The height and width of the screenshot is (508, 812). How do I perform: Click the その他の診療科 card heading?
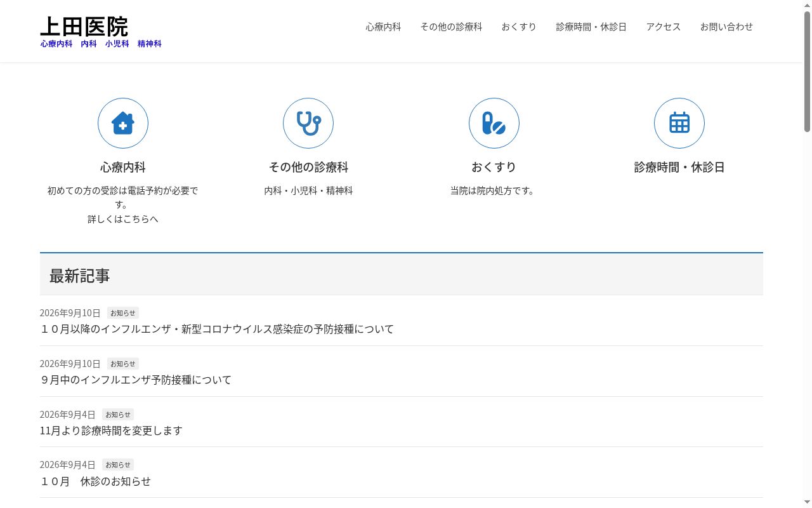click(308, 167)
